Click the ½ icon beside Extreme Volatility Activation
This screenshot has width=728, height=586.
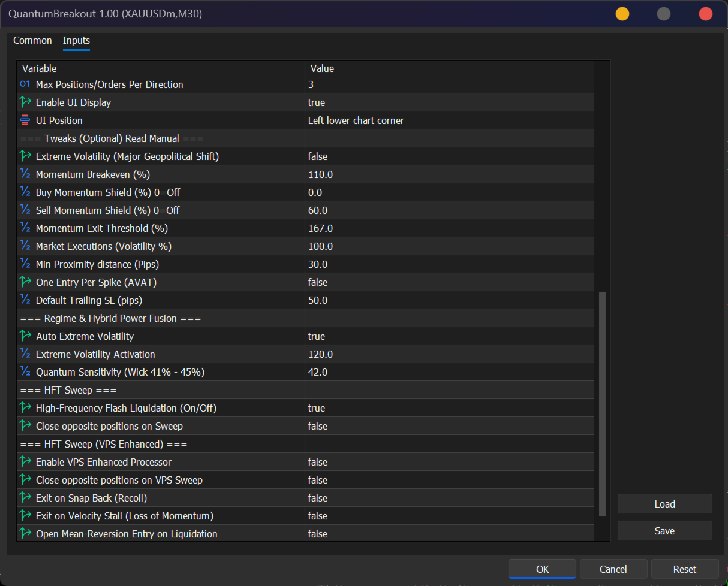(25, 354)
